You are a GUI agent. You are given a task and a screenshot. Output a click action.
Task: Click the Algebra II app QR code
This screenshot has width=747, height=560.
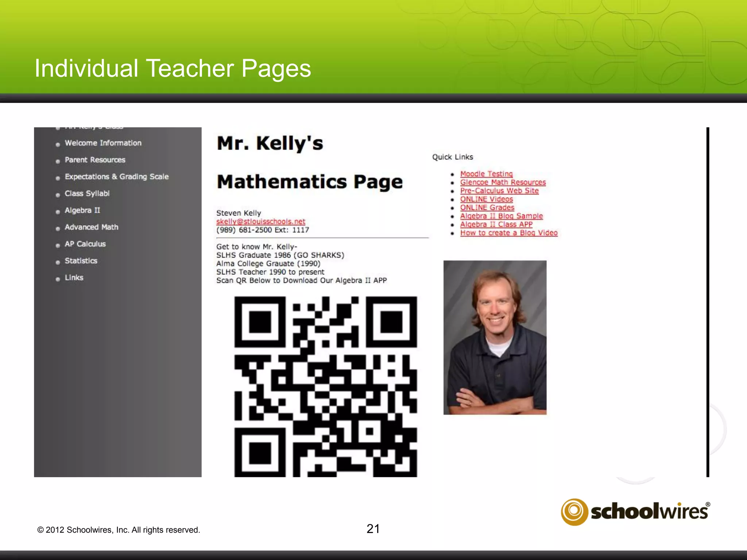coord(325,386)
